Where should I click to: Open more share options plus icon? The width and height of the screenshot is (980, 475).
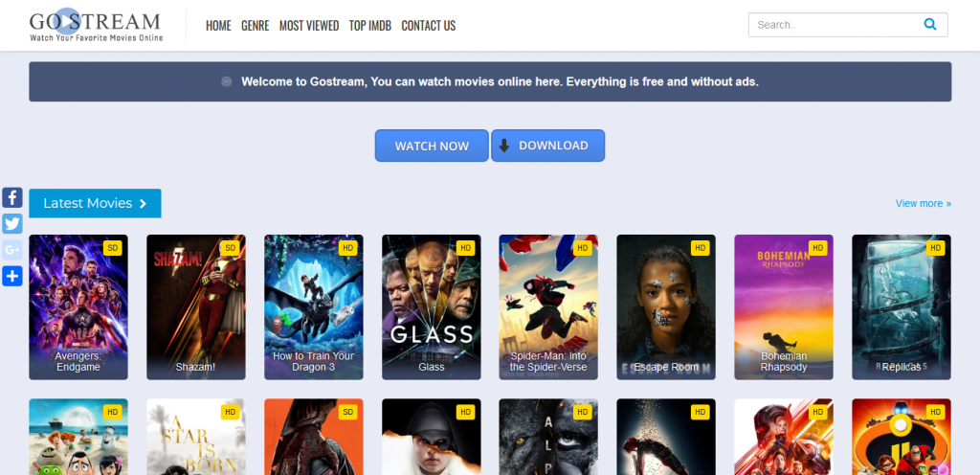pos(12,276)
